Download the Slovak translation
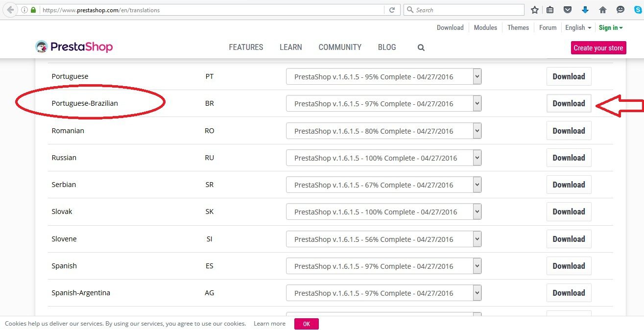The image size is (644, 330). pos(569,212)
